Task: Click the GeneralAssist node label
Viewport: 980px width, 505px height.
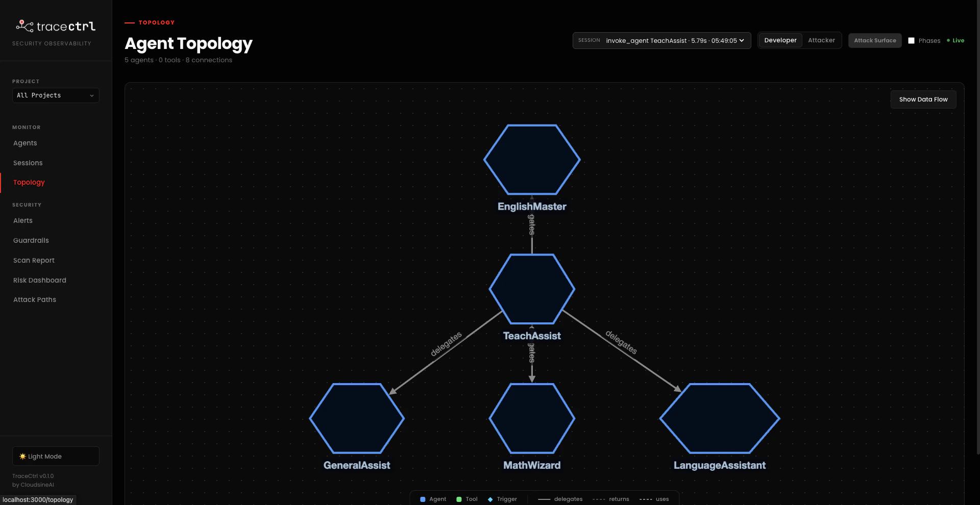Action: [x=357, y=465]
